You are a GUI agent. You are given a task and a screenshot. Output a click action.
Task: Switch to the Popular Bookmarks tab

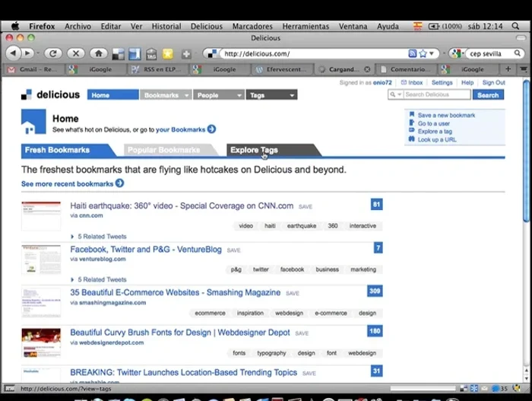169,150
